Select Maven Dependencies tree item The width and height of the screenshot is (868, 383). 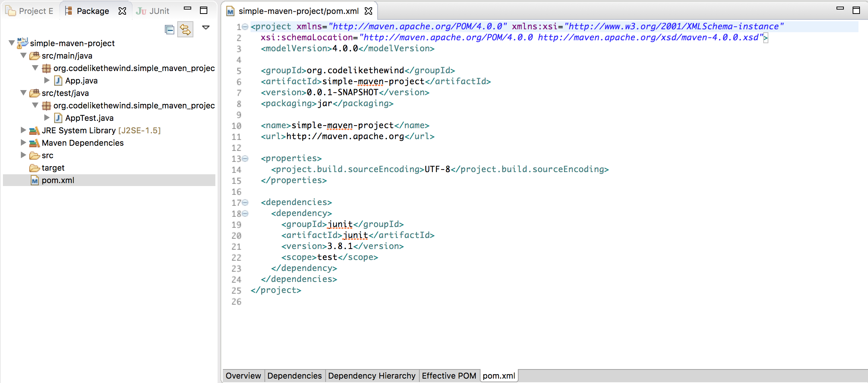pos(83,143)
